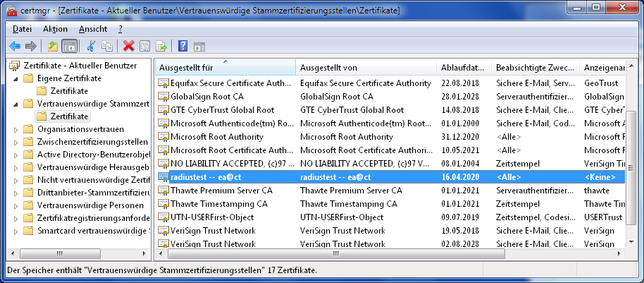Viewport: 644px width, 283px height.
Task: Click display name thawte
Action: pyautogui.click(x=597, y=191)
